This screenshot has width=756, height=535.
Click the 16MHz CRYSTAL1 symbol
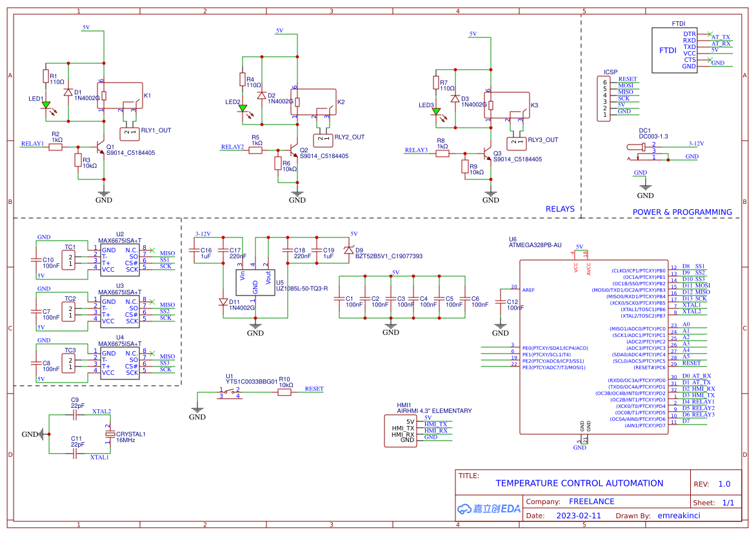tap(110, 434)
